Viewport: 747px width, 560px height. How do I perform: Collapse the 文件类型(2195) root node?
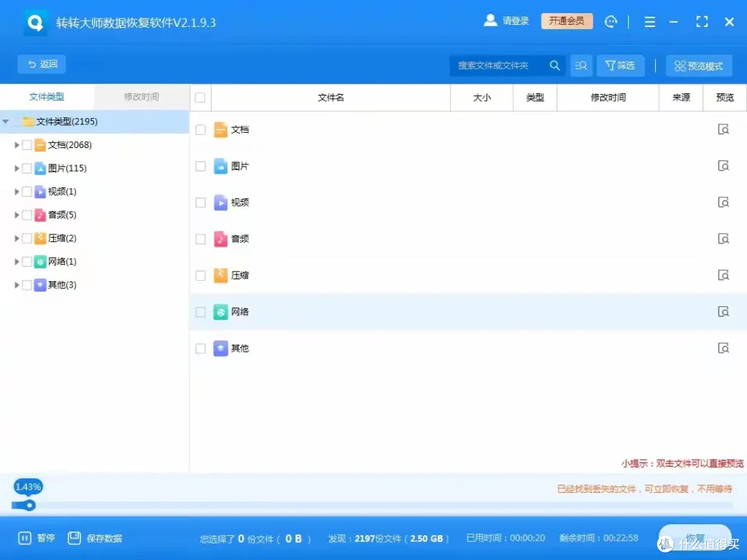6,122
